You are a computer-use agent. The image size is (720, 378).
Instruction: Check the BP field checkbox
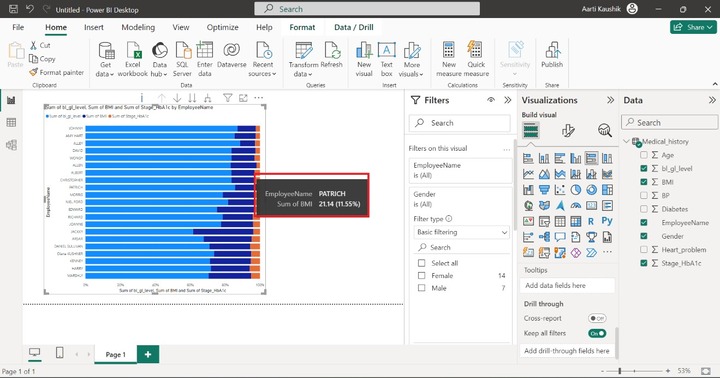pyautogui.click(x=644, y=195)
